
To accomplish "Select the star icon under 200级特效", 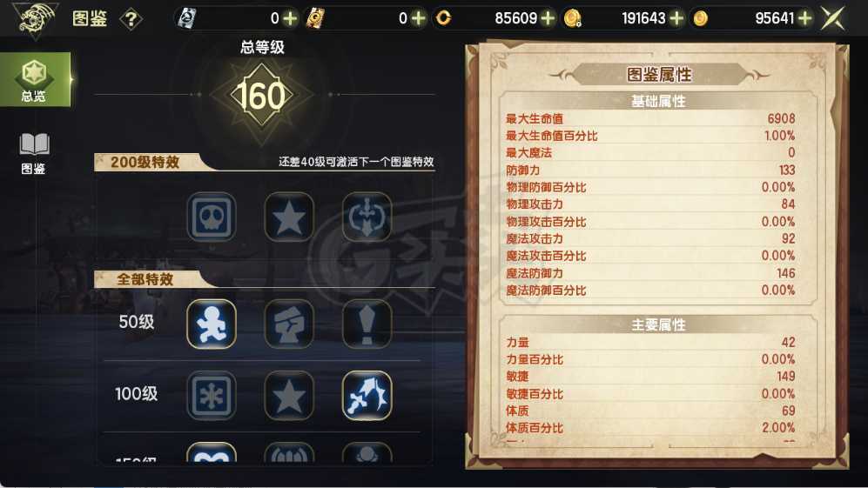I will [x=289, y=217].
